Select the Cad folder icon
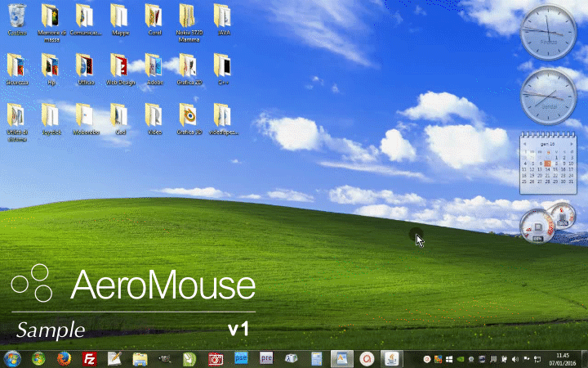The image size is (588, 368). click(120, 119)
